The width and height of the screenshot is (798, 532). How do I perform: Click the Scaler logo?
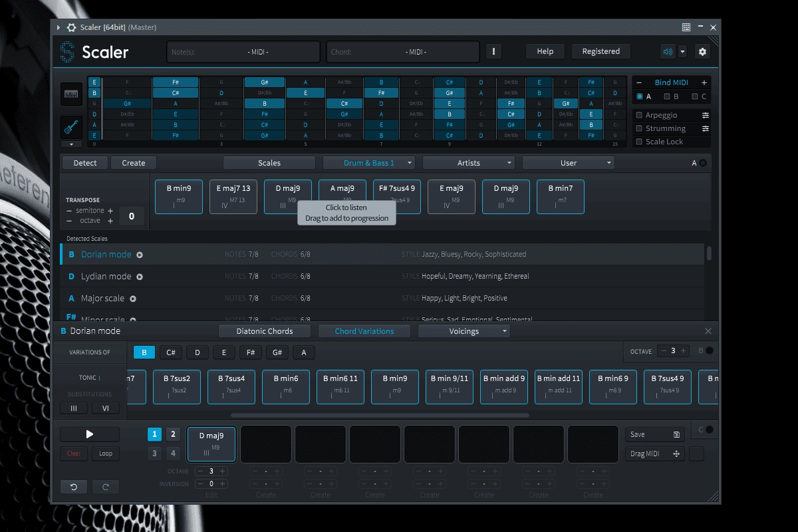coord(94,52)
